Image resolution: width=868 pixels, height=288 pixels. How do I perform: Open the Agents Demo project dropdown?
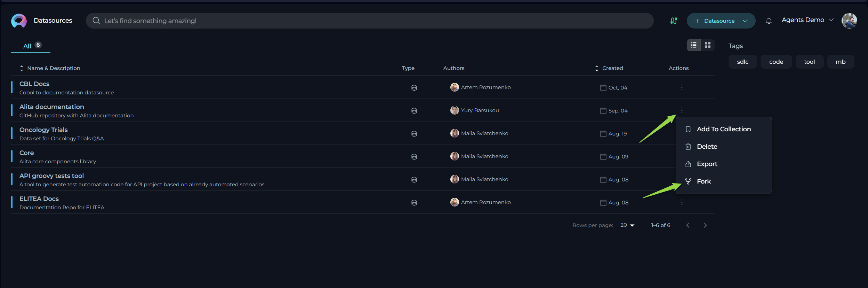tap(807, 20)
